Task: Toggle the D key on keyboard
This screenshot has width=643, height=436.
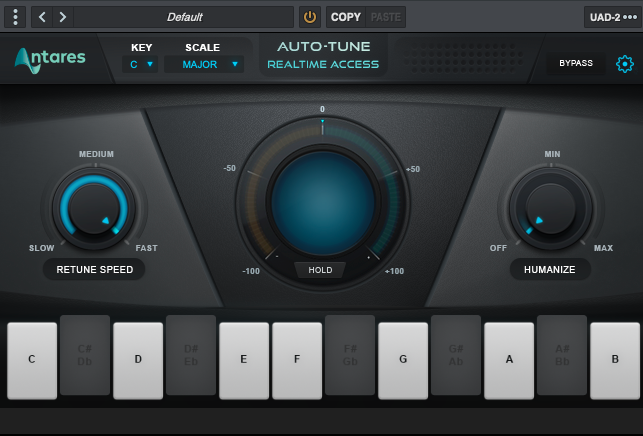Action: (138, 361)
